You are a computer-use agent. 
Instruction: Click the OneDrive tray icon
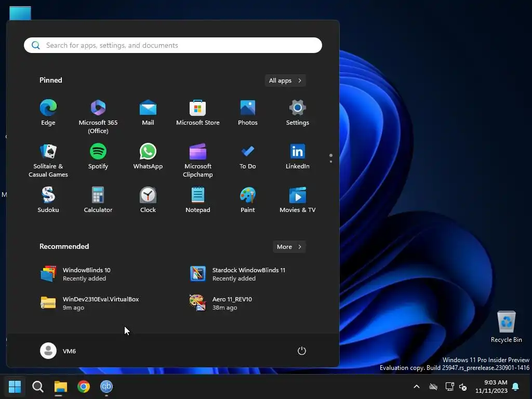pos(433,387)
